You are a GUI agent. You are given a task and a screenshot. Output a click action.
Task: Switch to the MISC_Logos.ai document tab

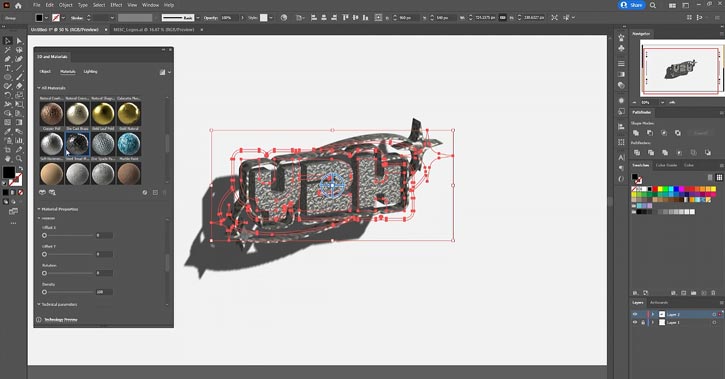tap(154, 30)
